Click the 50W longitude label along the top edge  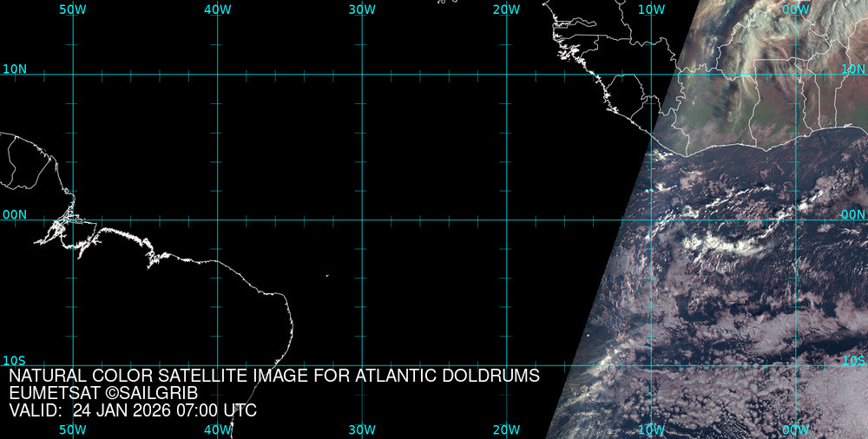pos(73,10)
